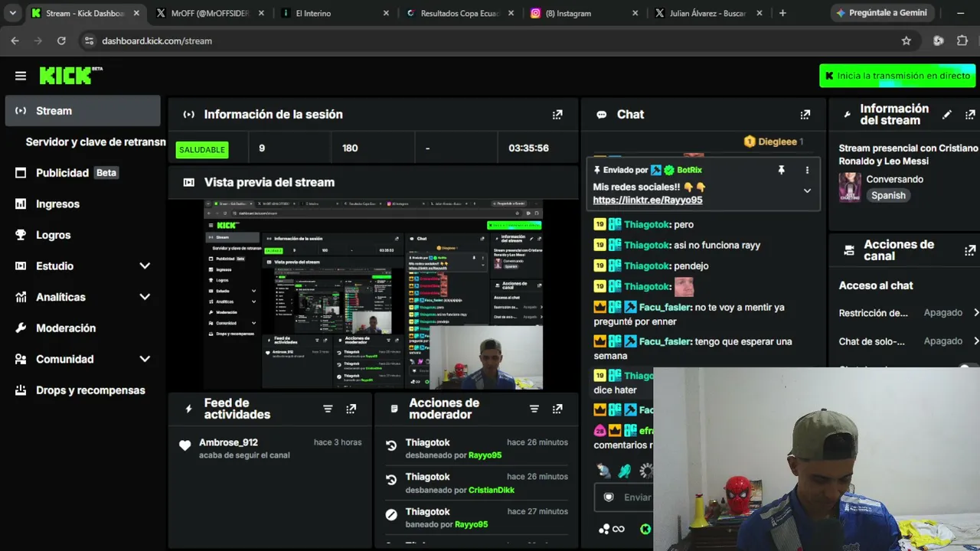Expand the Analíticas sidebar section
This screenshot has height=551, width=980.
[x=145, y=297]
